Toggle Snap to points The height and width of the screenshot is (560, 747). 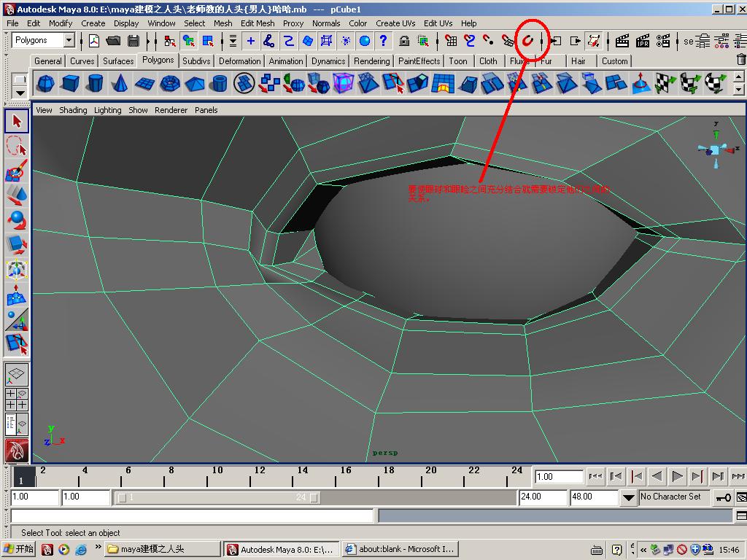(x=489, y=41)
